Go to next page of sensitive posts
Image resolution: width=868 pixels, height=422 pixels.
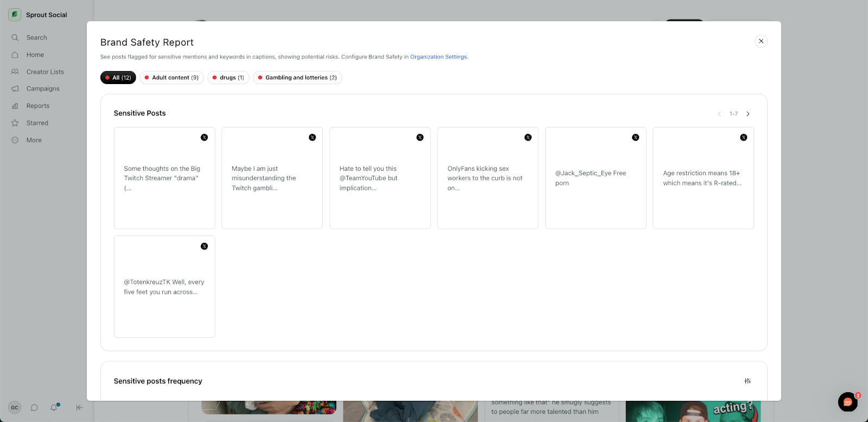(748, 114)
